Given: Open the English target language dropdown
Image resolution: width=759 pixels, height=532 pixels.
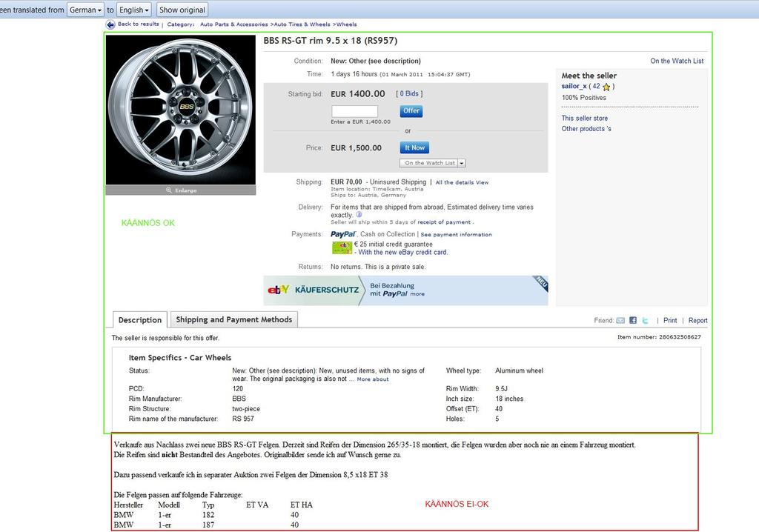Looking at the screenshot, I should pos(134,10).
